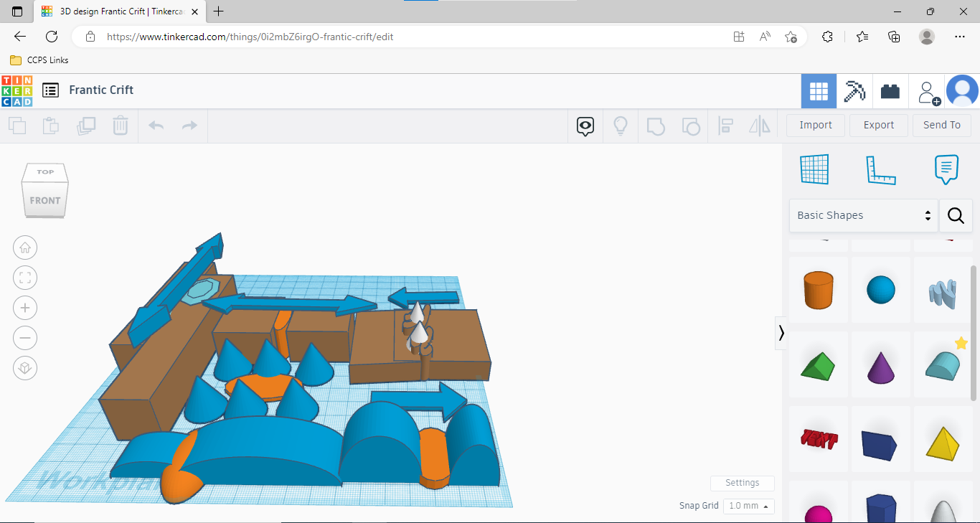
Task: Select the 3D design Frantic Crift tab
Action: click(119, 11)
